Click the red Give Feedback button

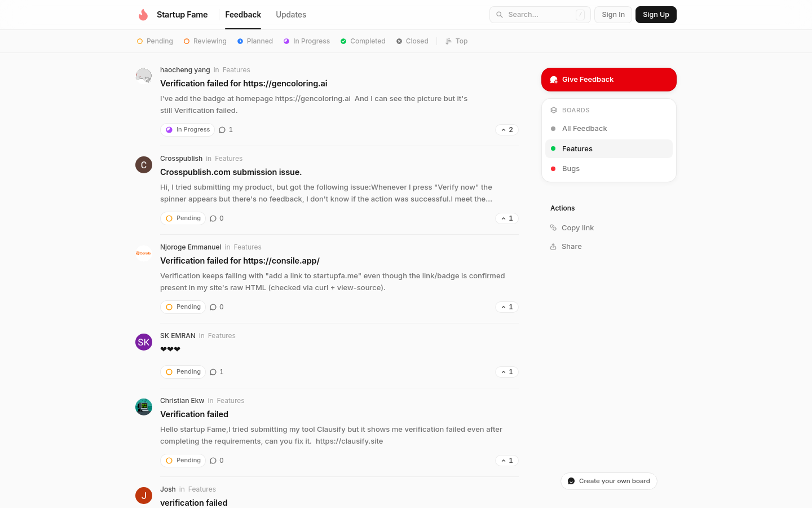[x=609, y=80]
